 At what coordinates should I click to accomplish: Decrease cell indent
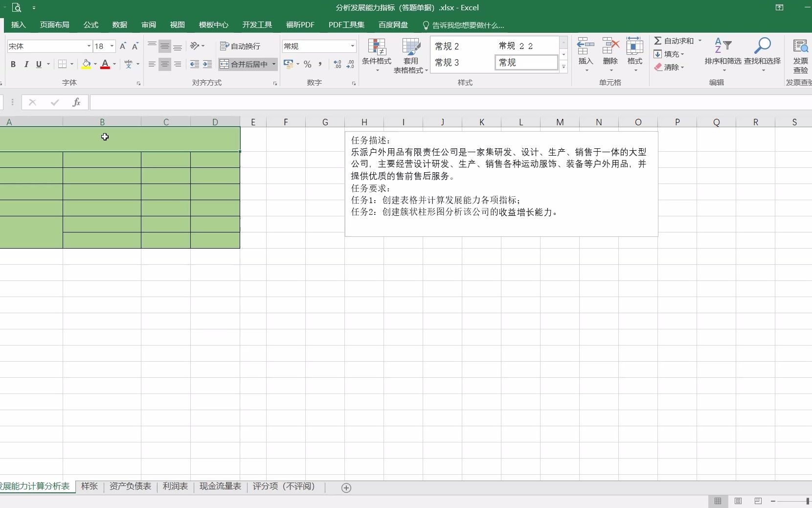coord(195,64)
